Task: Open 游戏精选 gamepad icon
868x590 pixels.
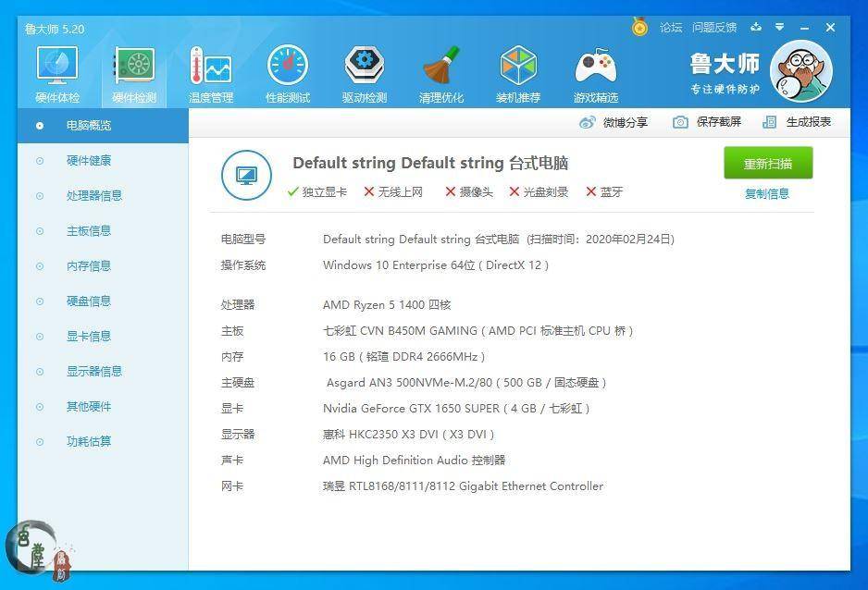Action: click(595, 67)
